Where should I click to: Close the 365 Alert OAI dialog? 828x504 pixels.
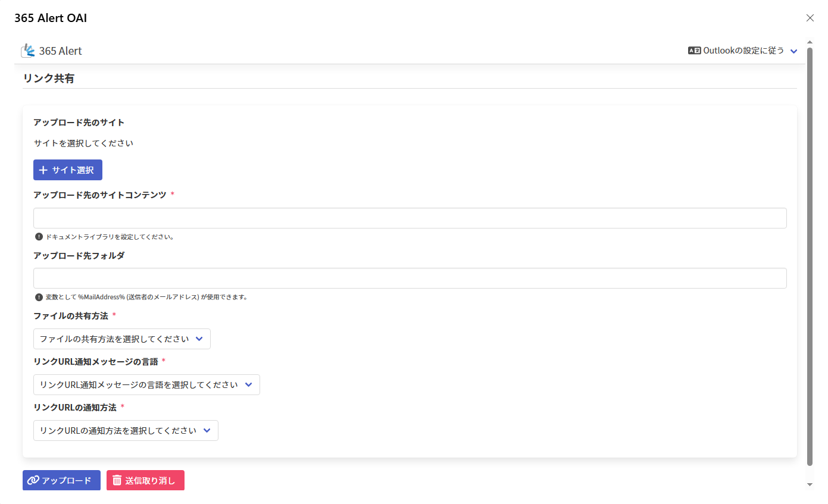pyautogui.click(x=810, y=18)
